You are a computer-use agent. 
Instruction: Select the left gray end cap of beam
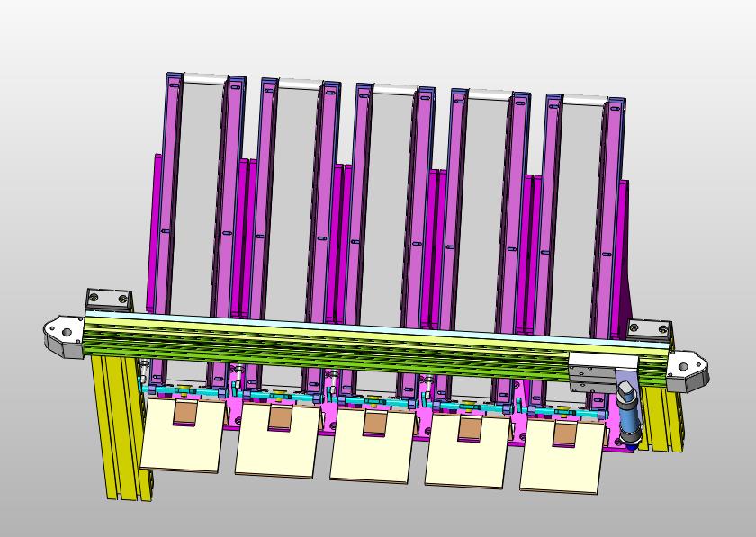click(x=64, y=336)
